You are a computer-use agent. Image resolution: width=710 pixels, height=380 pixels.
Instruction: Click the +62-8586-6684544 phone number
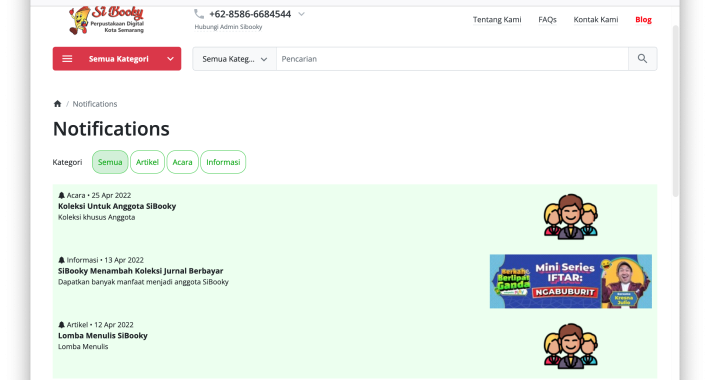250,14
